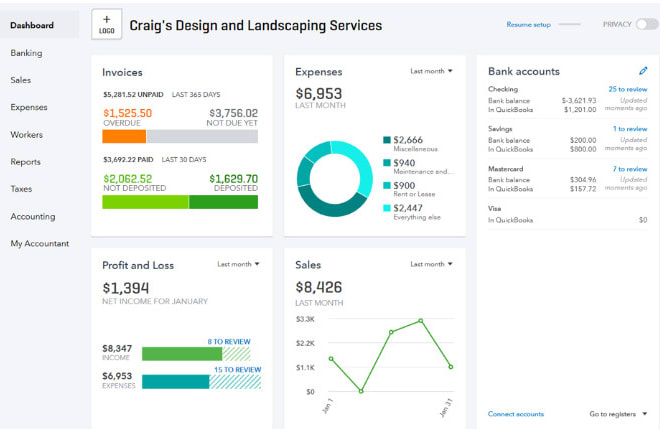Open Checking 25 to review link
The image size is (660, 429).
coord(628,89)
